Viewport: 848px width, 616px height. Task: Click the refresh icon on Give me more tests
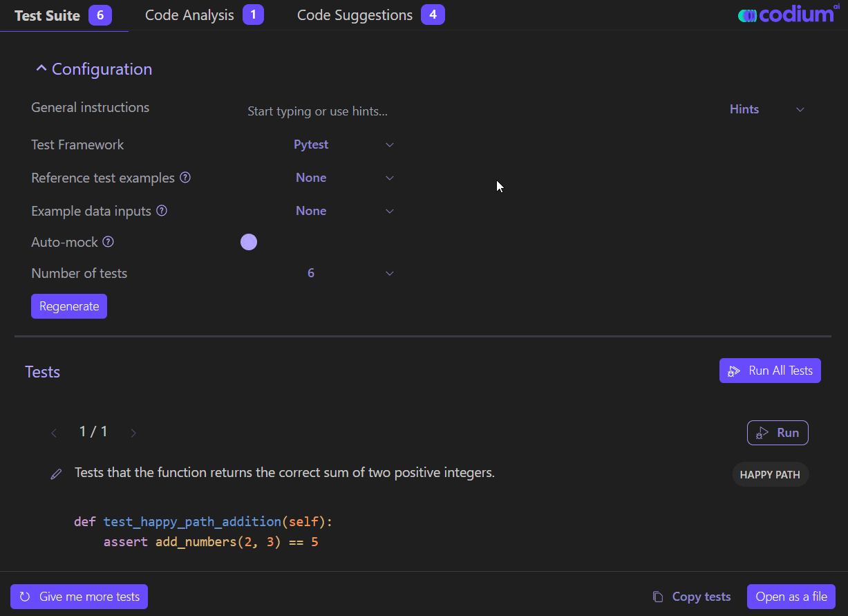point(26,596)
